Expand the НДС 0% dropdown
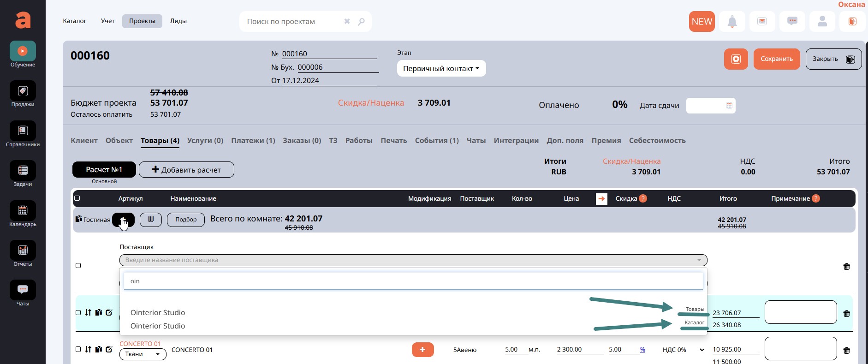The image size is (868, 364). click(683, 350)
